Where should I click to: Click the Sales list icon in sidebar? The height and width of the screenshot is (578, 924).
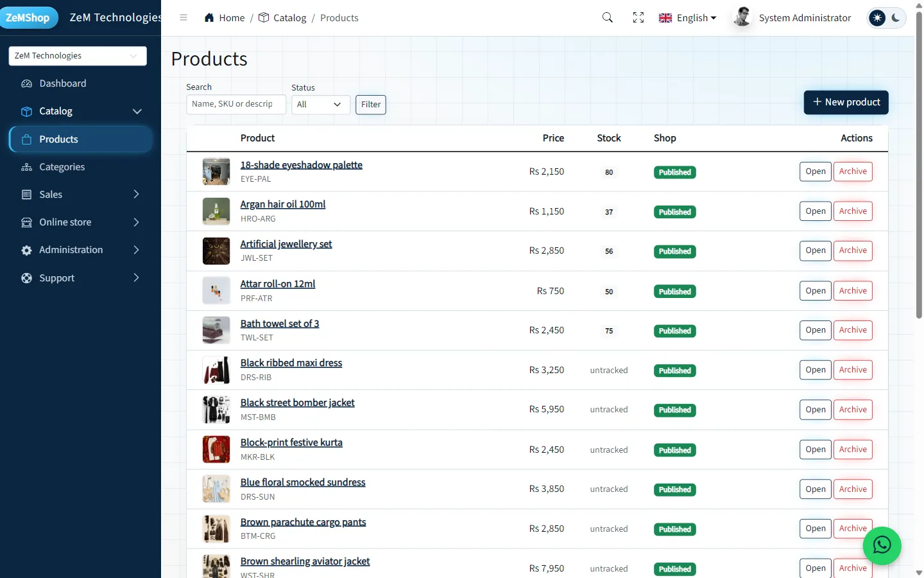point(26,195)
